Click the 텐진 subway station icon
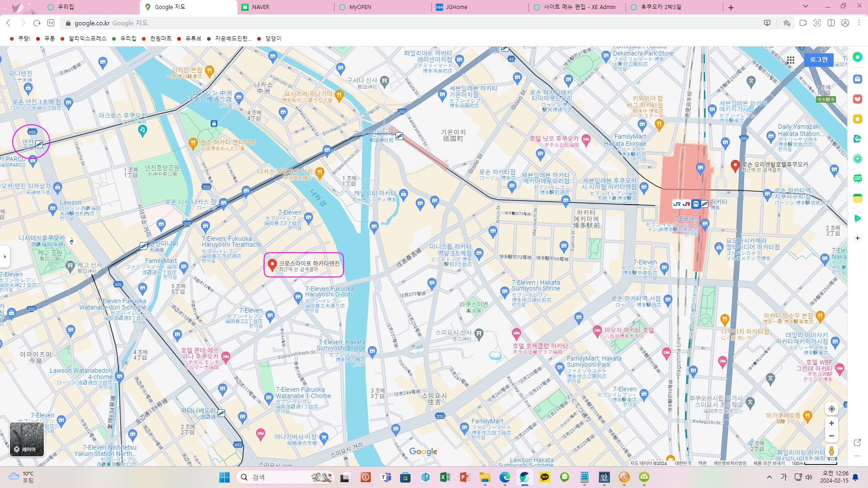Screen dimensions: 868x488 [39, 144]
